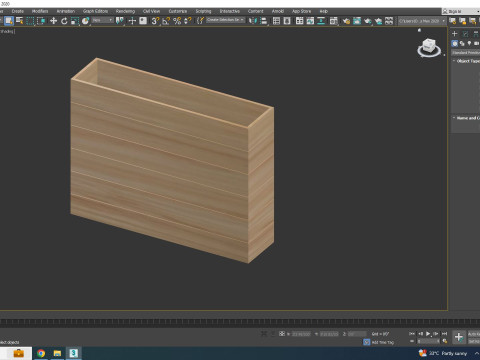The height and width of the screenshot is (360, 480).
Task: Open the Civil View menu
Action: [151, 11]
